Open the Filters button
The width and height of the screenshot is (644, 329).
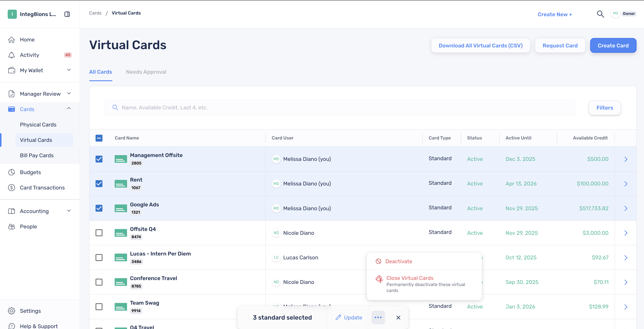pyautogui.click(x=605, y=108)
